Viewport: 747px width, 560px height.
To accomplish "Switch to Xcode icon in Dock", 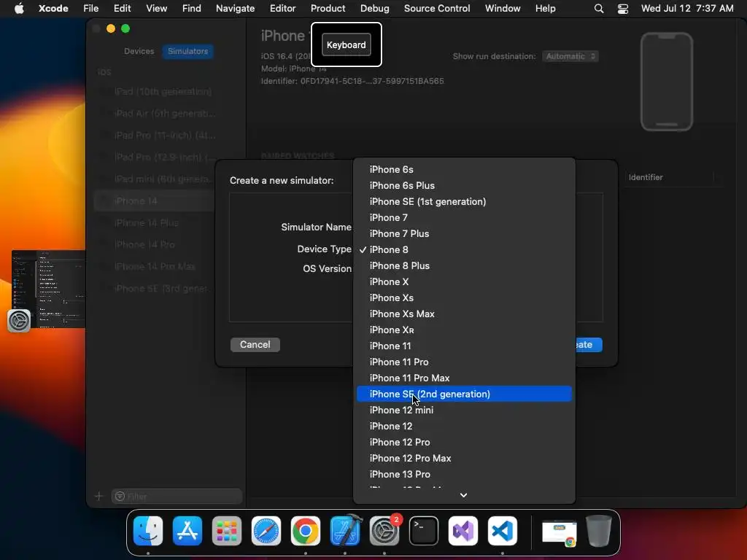I will point(345,531).
